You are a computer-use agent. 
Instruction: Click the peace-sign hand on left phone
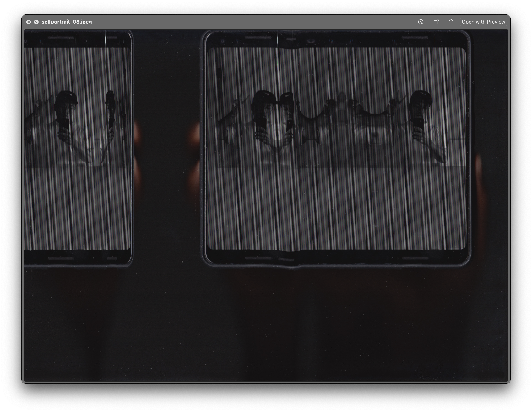pyautogui.click(x=42, y=101)
